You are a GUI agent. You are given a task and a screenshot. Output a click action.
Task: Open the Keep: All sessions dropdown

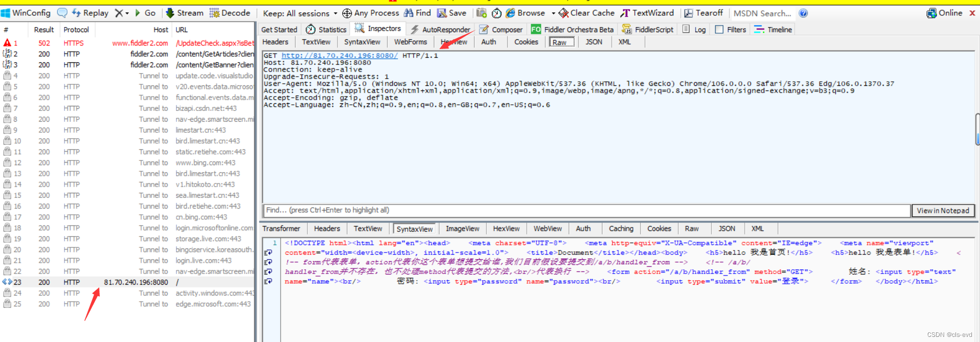[x=300, y=13]
